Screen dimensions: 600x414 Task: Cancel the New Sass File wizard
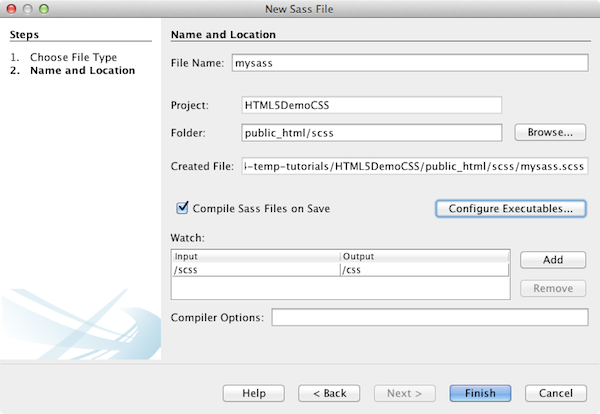[555, 392]
